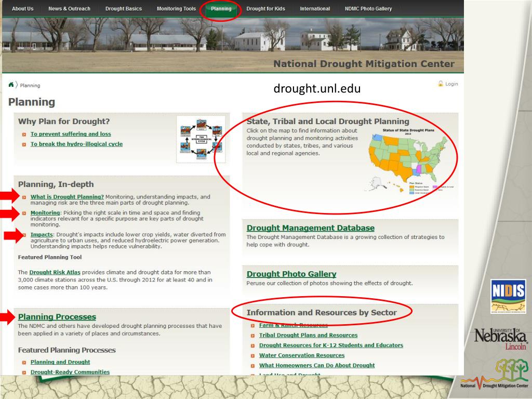The image size is (532, 399).
Task: Go to the home breadcrumb icon
Action: click(11, 85)
